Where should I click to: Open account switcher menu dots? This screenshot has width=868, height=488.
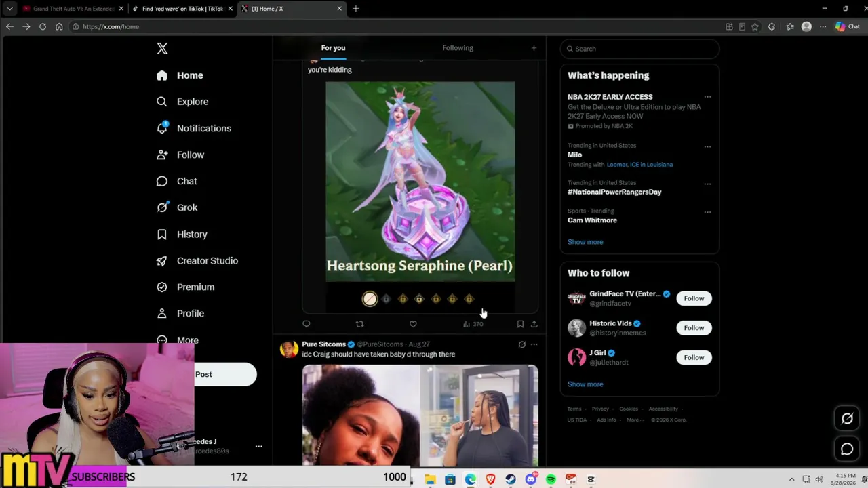point(258,446)
